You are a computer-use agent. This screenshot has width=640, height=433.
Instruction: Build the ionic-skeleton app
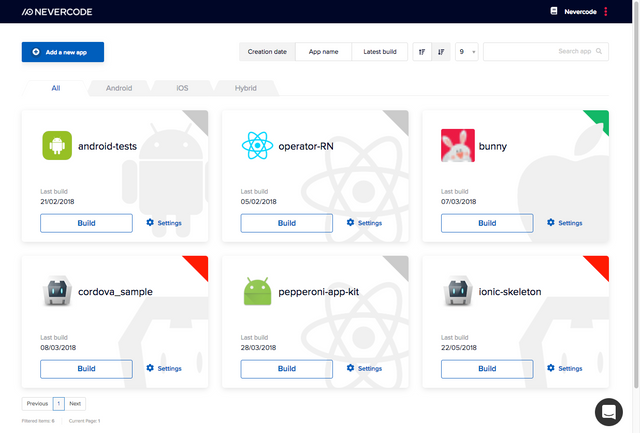pyautogui.click(x=487, y=369)
